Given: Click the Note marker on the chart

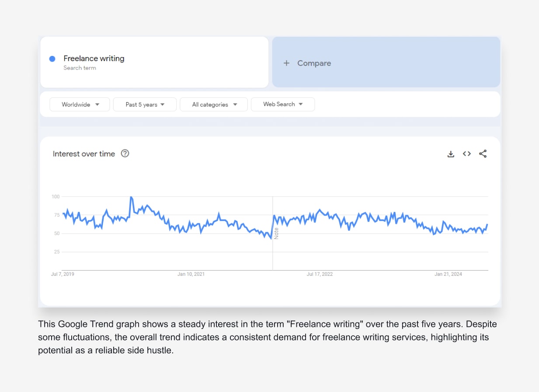Looking at the screenshot, I should coord(276,233).
